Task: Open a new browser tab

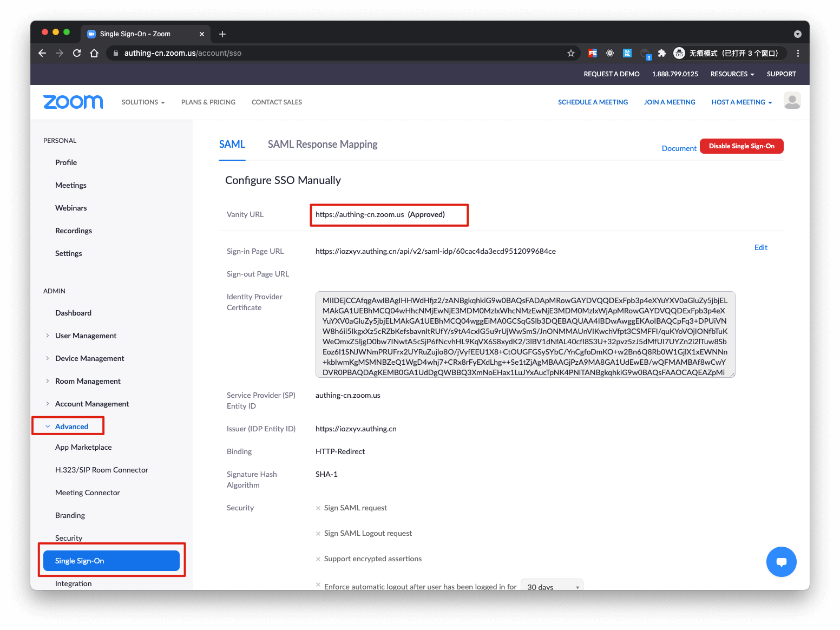Action: tap(222, 34)
